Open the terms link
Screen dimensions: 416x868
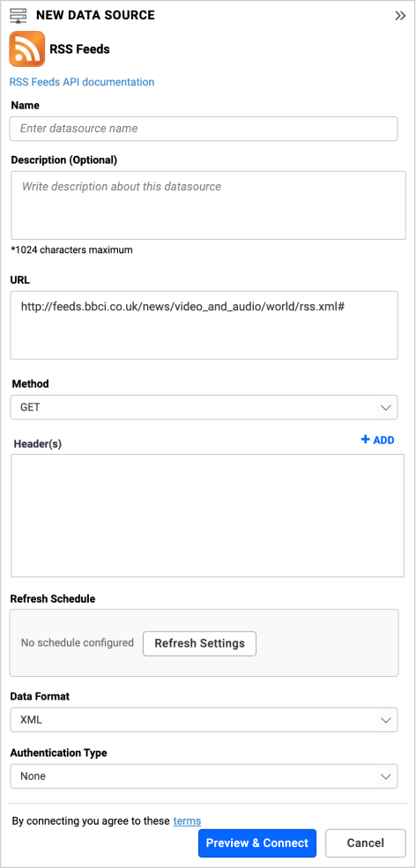187,820
